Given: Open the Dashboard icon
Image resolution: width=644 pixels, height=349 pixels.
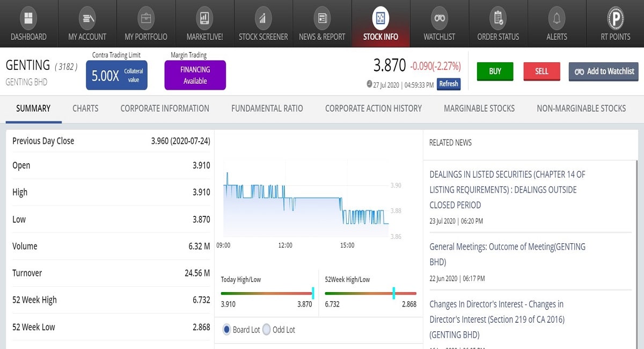Looking at the screenshot, I should coord(28,18).
